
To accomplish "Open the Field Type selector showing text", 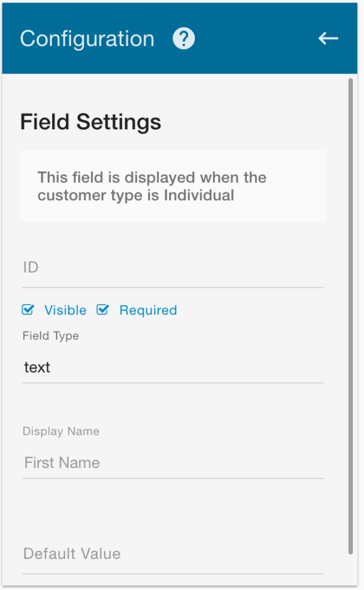I will 173,367.
